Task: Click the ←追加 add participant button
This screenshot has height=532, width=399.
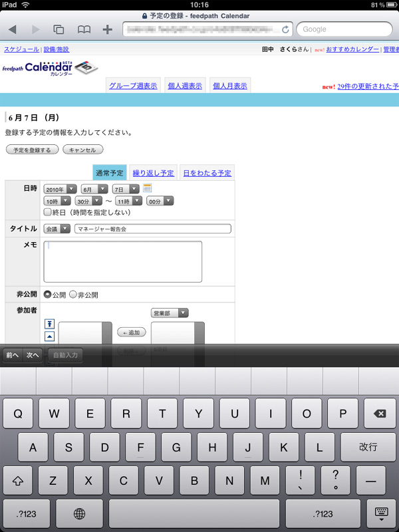Action: (x=131, y=332)
